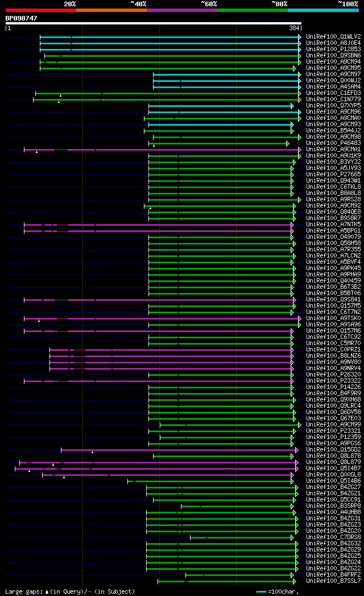Click label UniRef100_A9CM99
The image size is (364, 596).
(x=333, y=425)
